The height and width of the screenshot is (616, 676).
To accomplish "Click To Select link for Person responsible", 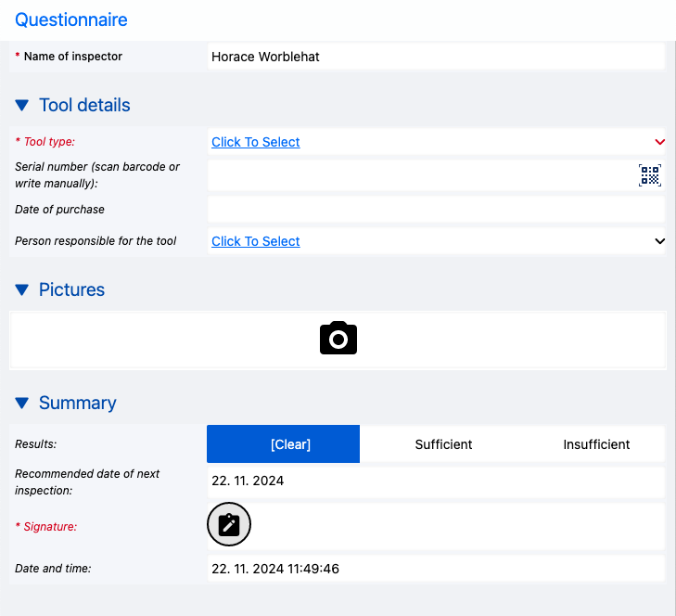I will 256,241.
